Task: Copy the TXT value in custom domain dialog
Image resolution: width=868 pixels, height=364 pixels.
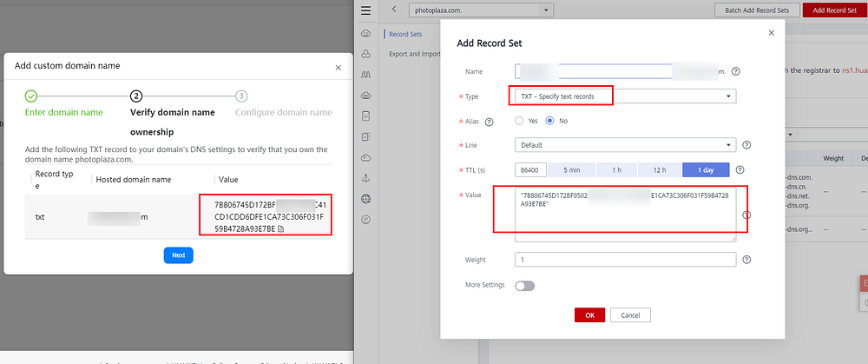Action: click(280, 228)
